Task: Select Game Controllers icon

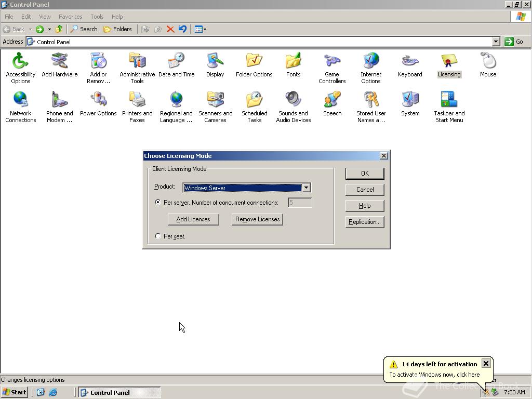Action: tap(332, 68)
